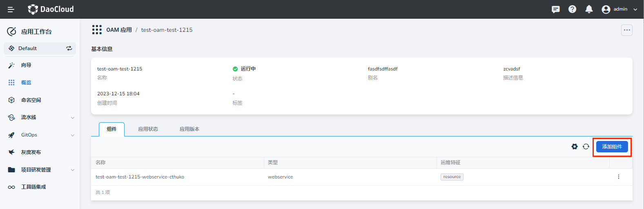Open test-oam-test-1215-webservice-cthuko component

tap(140, 177)
